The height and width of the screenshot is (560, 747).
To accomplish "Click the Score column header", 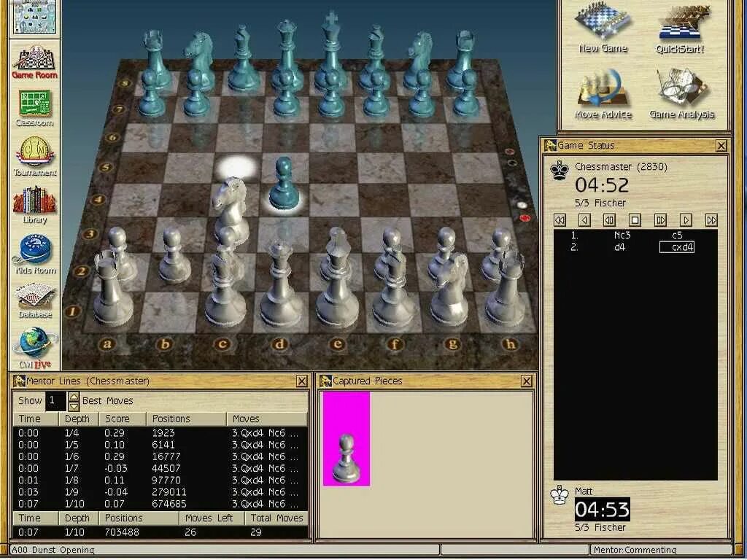I will pos(123,419).
